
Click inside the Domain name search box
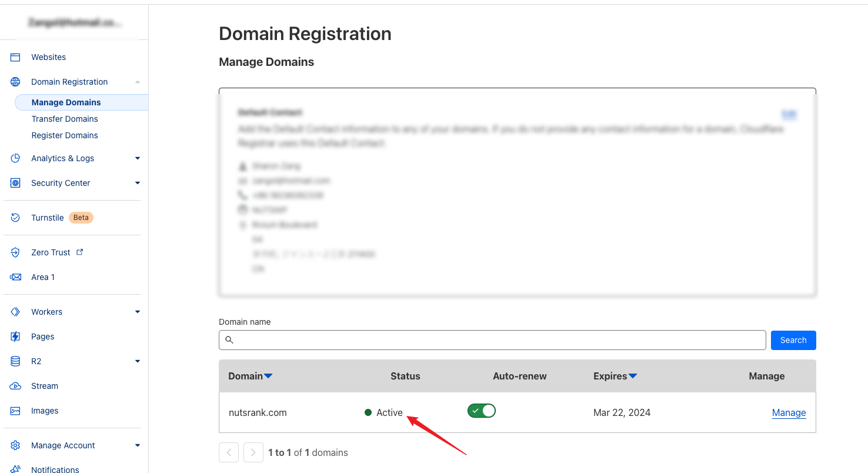click(492, 340)
